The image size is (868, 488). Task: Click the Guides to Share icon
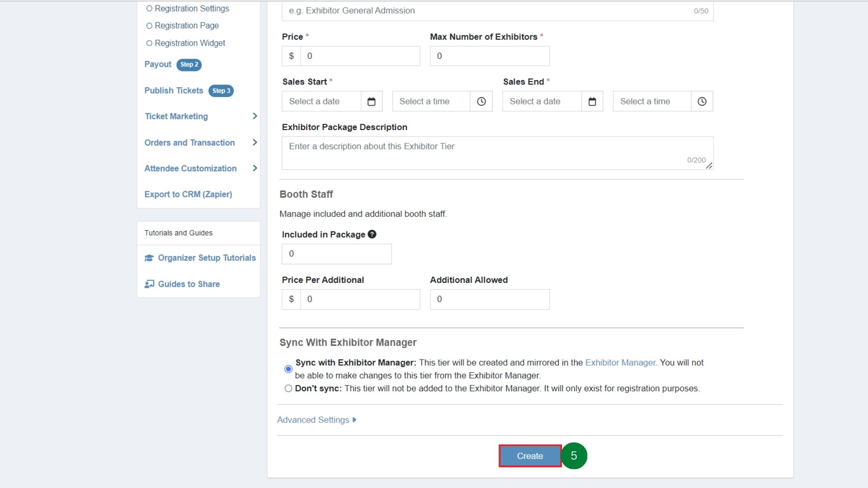(x=149, y=284)
